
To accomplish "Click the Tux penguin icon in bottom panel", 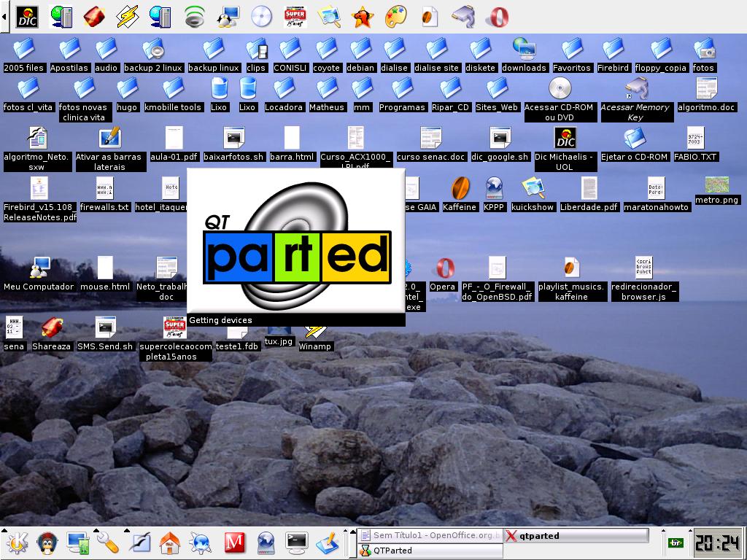I will click(47, 543).
